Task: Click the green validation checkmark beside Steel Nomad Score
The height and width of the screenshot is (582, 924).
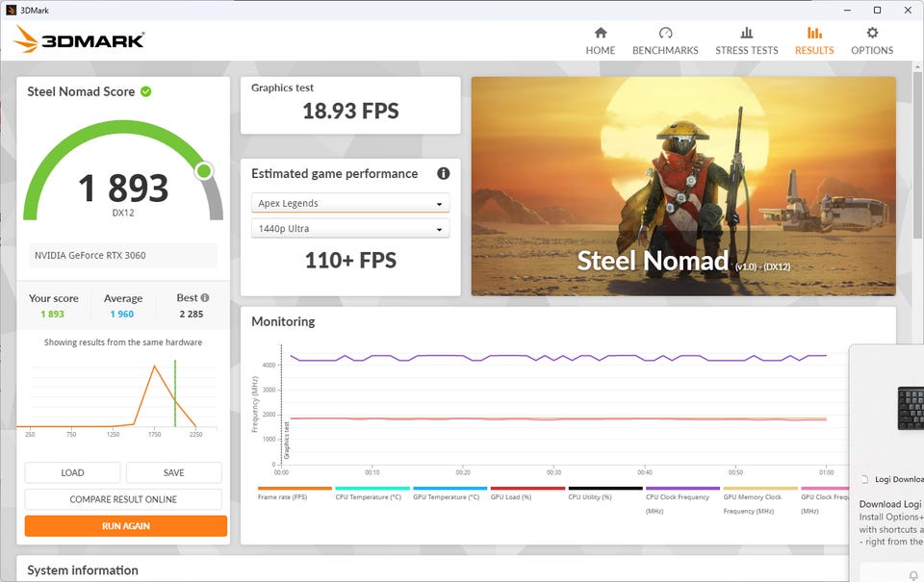Action: tap(146, 91)
